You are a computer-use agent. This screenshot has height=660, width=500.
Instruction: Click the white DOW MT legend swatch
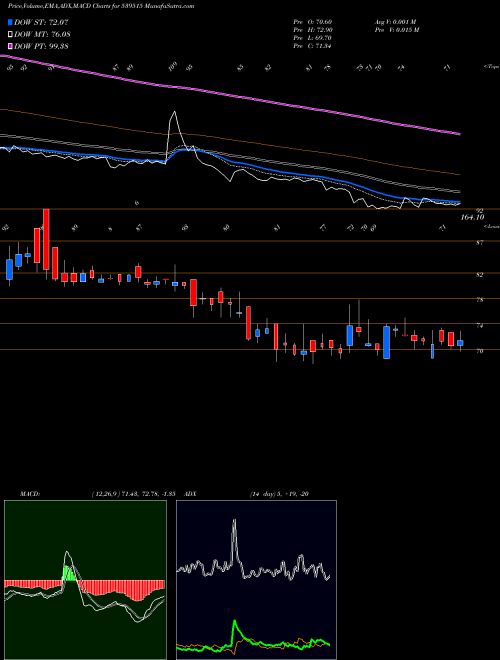click(10, 34)
